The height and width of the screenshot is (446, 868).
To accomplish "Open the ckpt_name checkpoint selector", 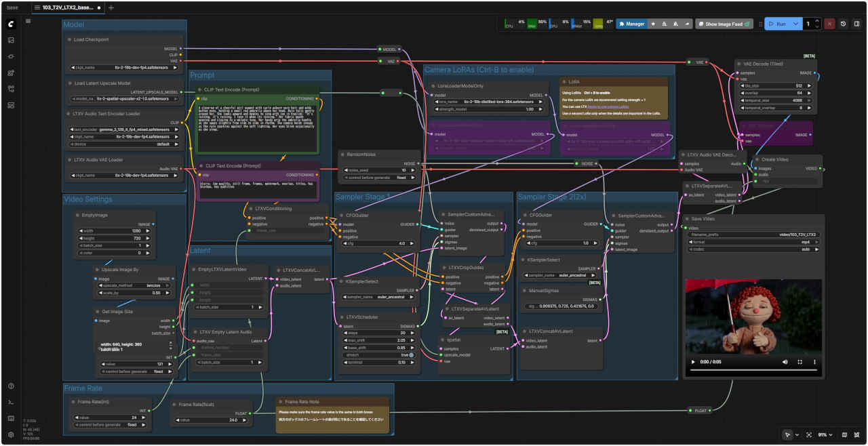I will pos(125,68).
